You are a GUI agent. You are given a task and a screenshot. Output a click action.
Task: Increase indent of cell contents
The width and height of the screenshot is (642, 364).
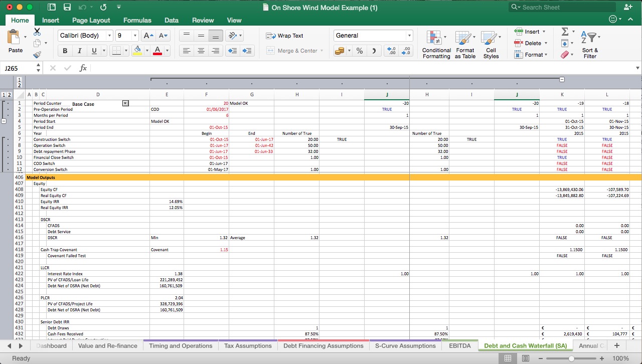click(247, 51)
